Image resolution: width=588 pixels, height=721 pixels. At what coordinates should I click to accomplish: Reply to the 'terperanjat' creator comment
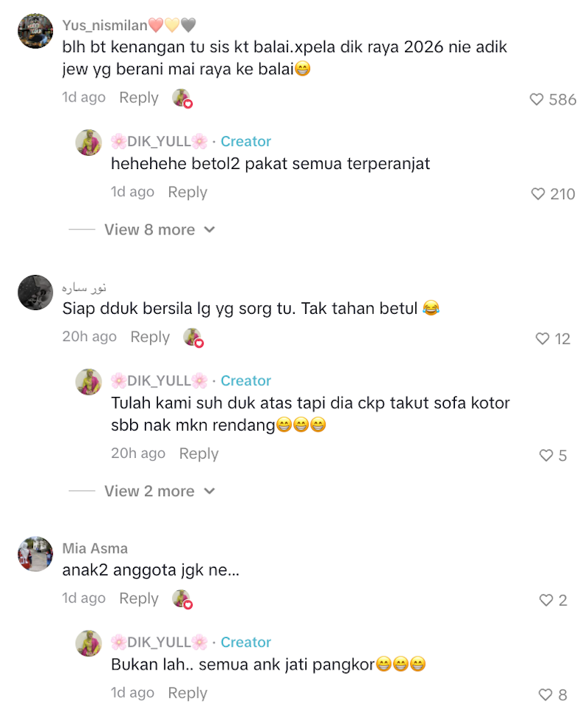point(187,193)
